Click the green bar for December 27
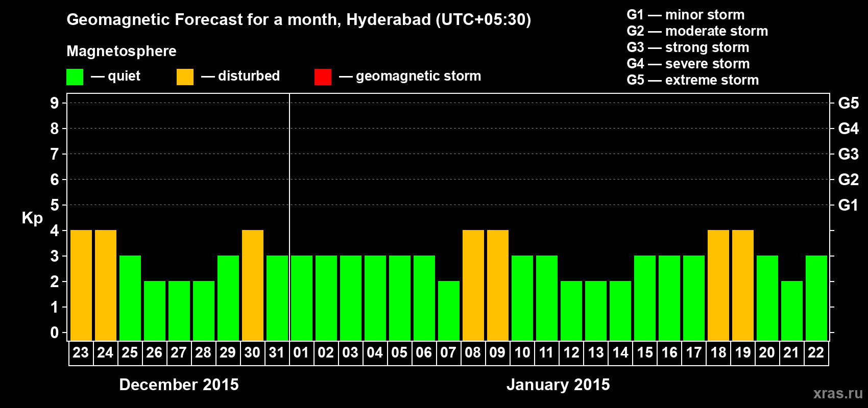The height and width of the screenshot is (408, 868). click(179, 311)
